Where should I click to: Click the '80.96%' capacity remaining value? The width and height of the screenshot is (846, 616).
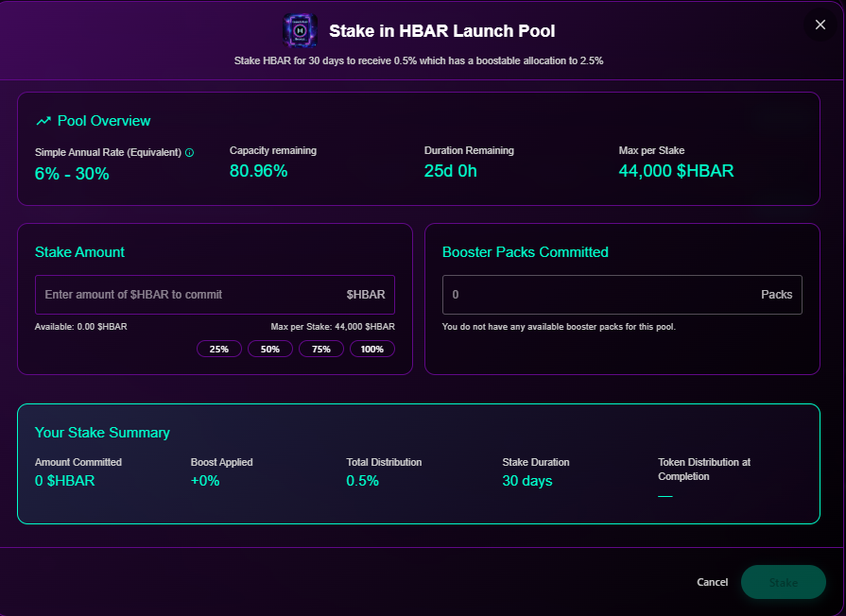(x=258, y=171)
